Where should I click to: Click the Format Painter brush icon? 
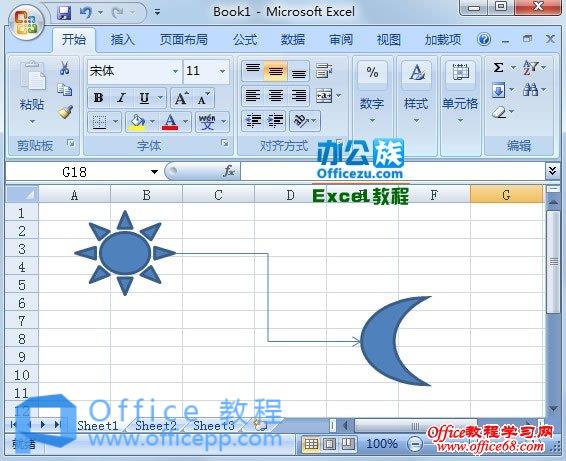tap(65, 112)
